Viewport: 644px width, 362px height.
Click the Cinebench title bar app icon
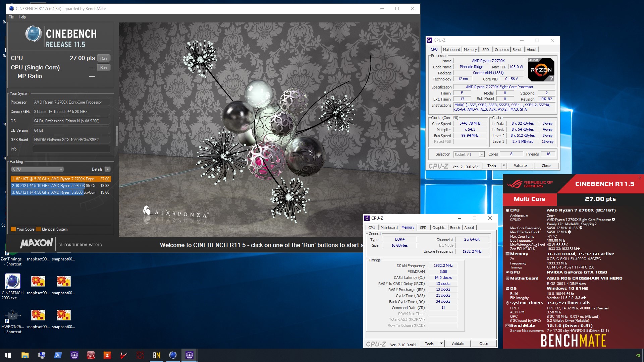[x=11, y=8]
